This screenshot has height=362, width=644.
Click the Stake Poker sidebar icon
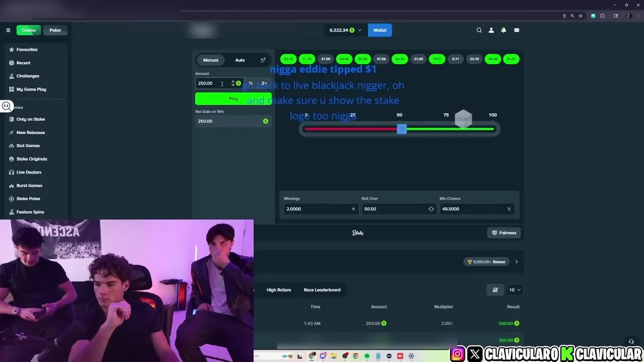point(12,199)
